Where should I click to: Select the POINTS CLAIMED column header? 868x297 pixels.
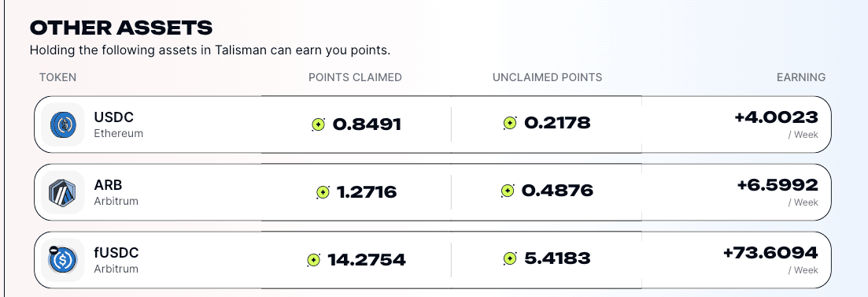pos(356,77)
